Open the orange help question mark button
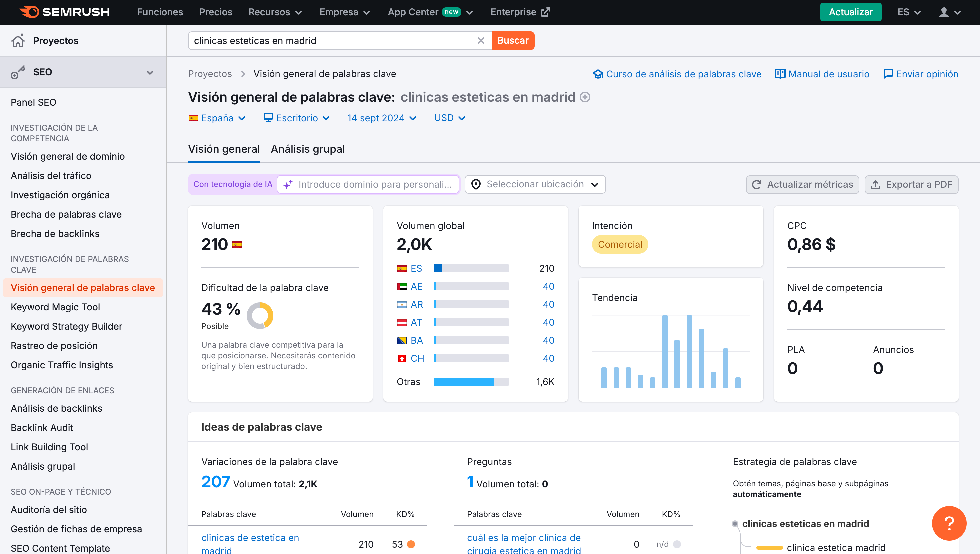 coord(949,523)
